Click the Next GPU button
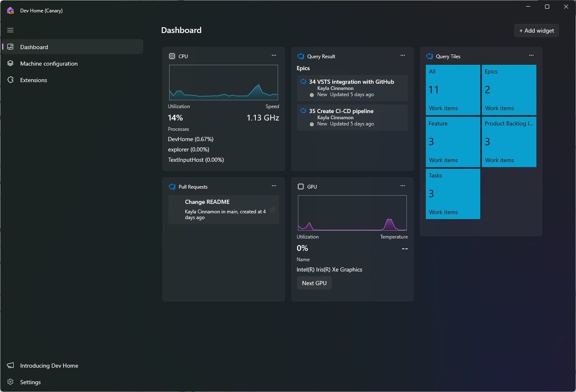 point(314,283)
